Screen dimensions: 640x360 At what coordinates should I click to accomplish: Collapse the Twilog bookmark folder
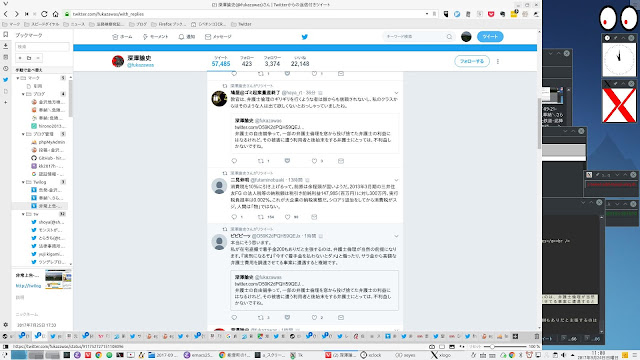click(23, 182)
